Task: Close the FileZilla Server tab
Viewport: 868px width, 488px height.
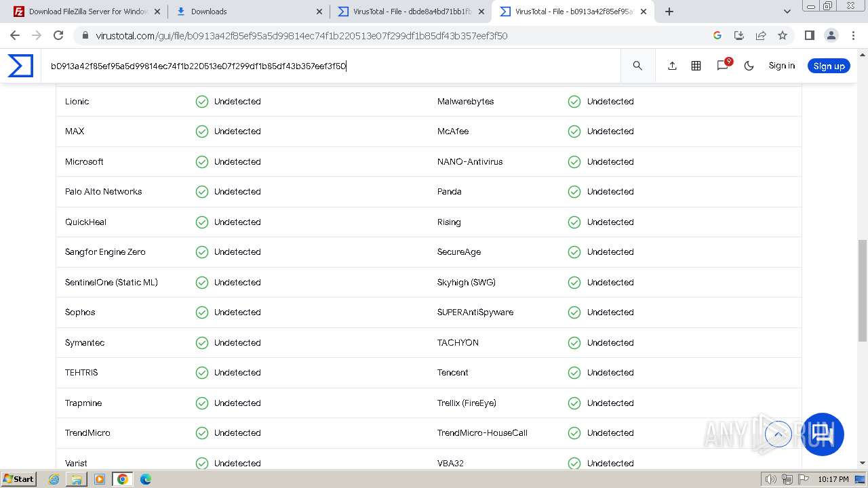Action: (x=157, y=12)
